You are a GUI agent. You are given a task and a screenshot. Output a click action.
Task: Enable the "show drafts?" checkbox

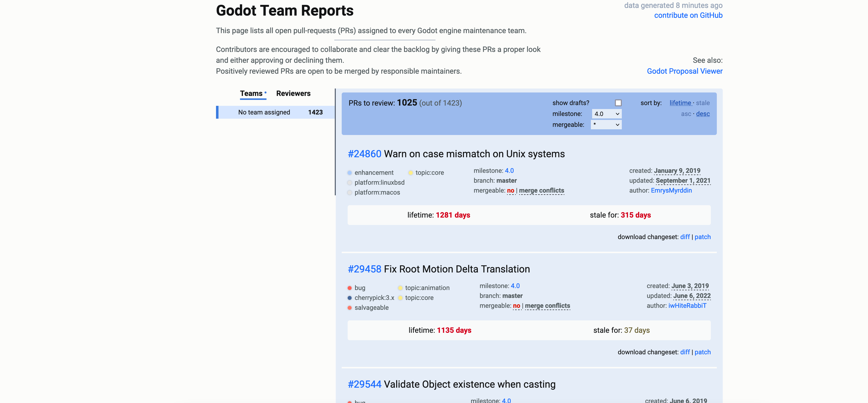(618, 103)
